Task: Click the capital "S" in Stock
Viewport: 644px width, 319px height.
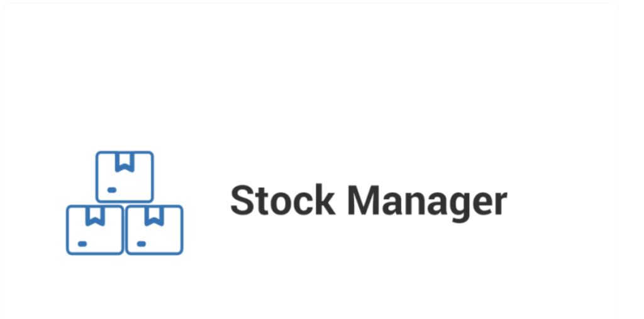Action: pos(243,200)
